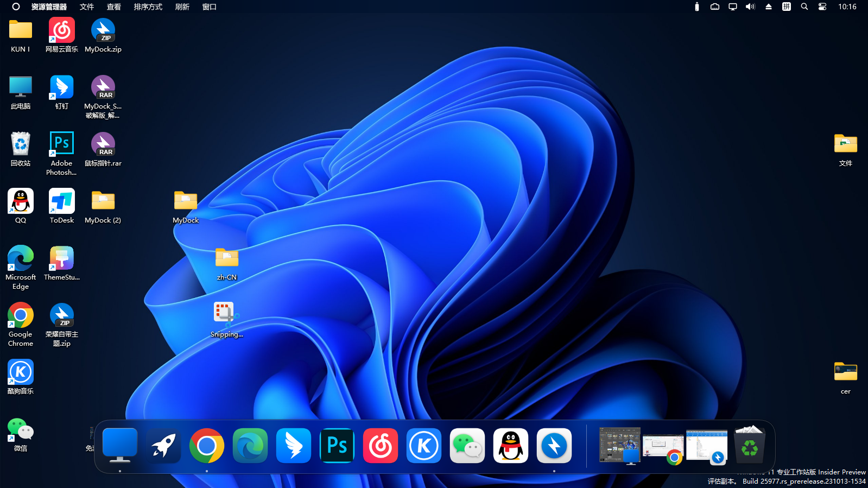This screenshot has height=488, width=868.
Task: Open WeChat from the dock
Action: tap(467, 446)
